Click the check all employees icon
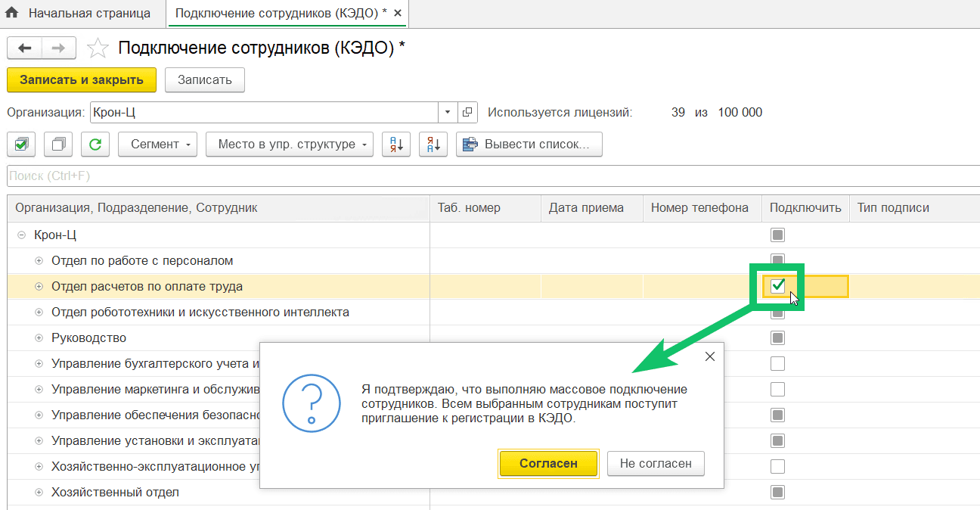Image resolution: width=980 pixels, height=510 pixels. (x=21, y=144)
